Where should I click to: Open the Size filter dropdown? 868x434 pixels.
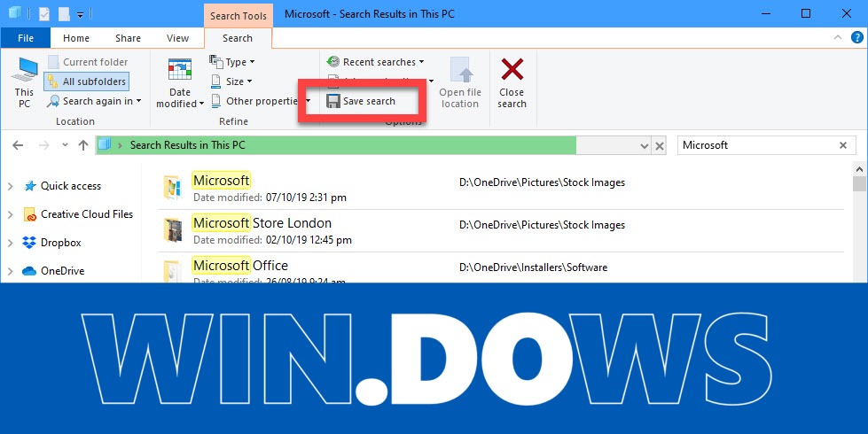tap(231, 81)
